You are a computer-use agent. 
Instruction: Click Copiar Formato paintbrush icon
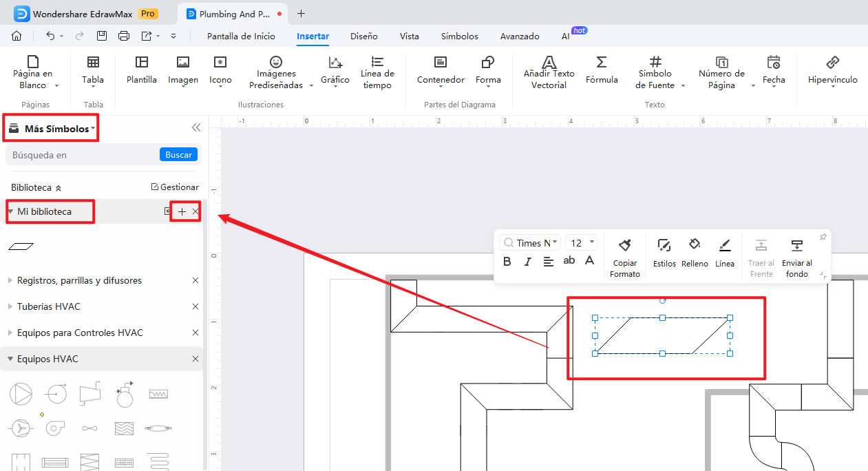(x=624, y=245)
